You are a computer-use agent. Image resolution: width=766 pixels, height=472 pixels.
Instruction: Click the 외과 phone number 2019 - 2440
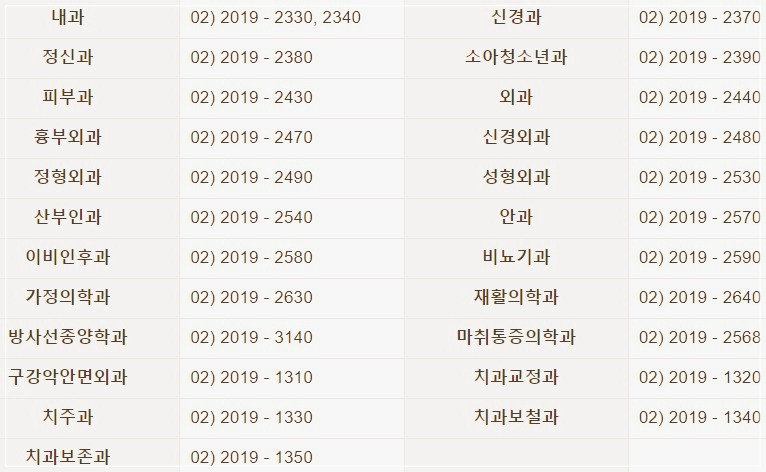point(699,98)
